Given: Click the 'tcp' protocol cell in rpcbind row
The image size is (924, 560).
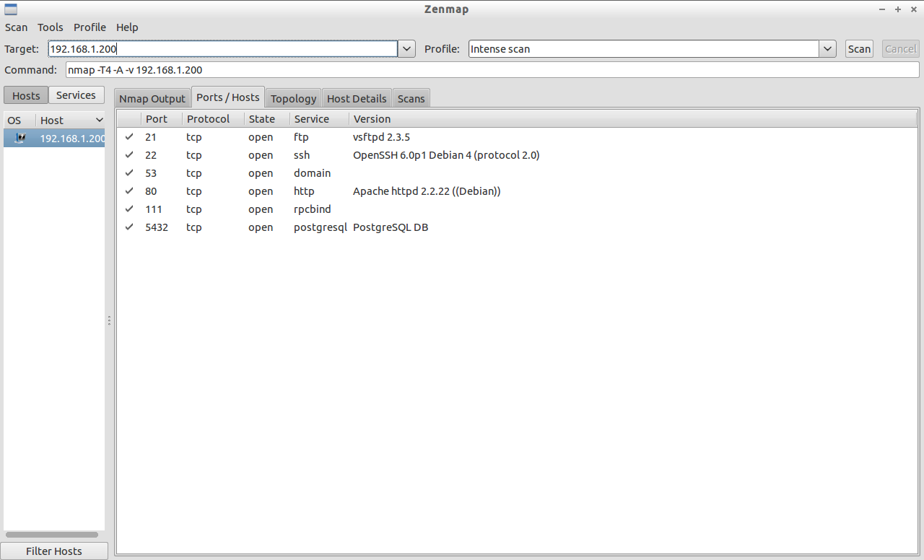Looking at the screenshot, I should [193, 209].
